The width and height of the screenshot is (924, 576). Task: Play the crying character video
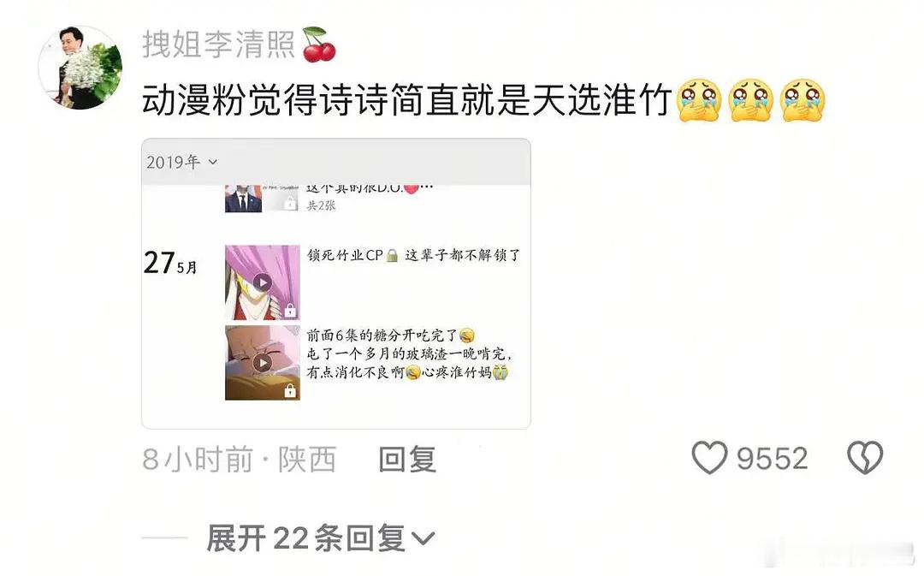pyautogui.click(x=263, y=363)
